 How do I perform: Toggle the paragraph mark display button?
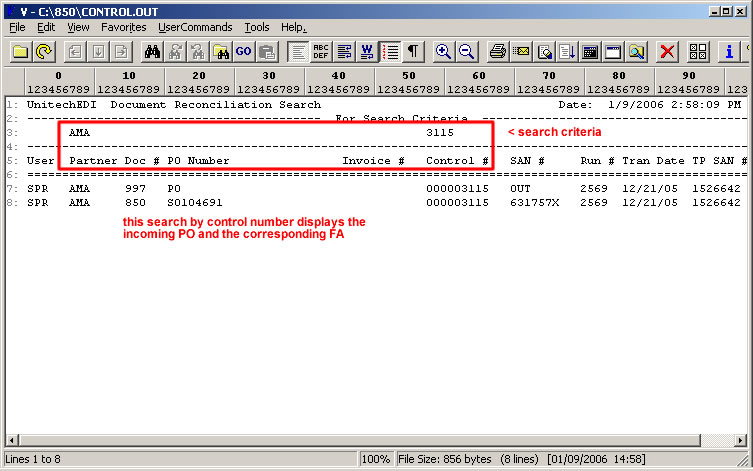412,51
